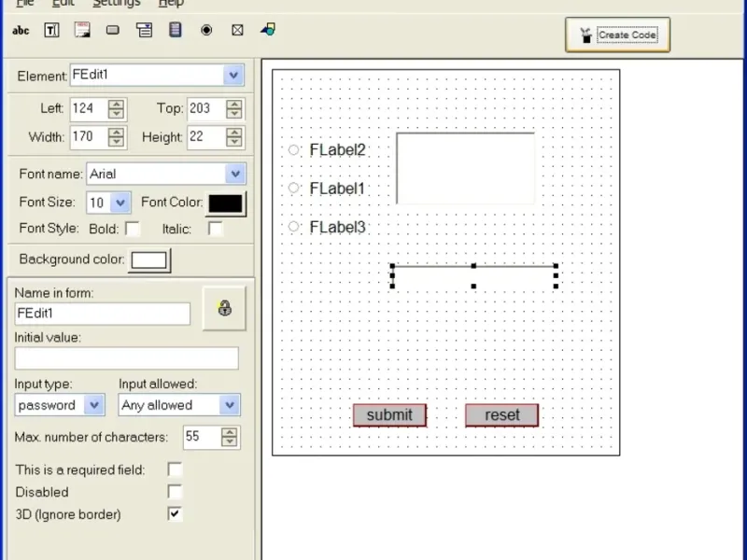Screen dimensions: 747x560
Task: Select the FLabel2 radio button on canvas
Action: pos(293,149)
